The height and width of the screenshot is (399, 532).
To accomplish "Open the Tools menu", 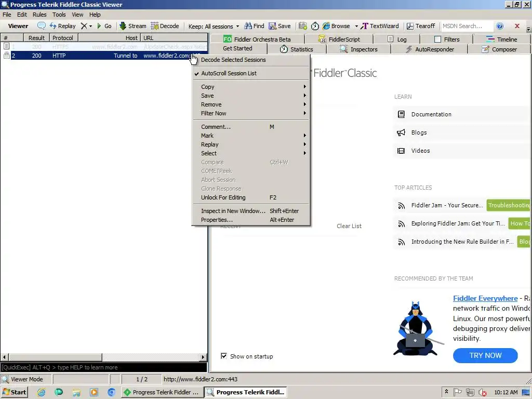I will 59,15.
